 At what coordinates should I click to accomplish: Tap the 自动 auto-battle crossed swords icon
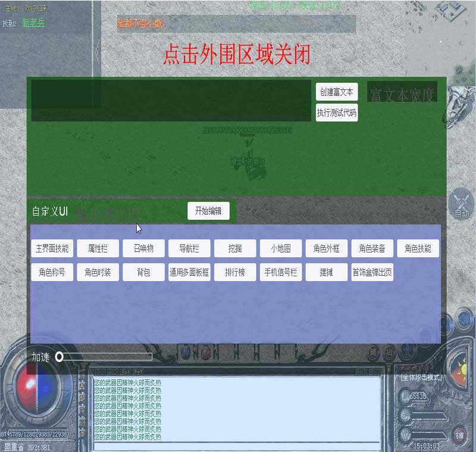click(461, 204)
